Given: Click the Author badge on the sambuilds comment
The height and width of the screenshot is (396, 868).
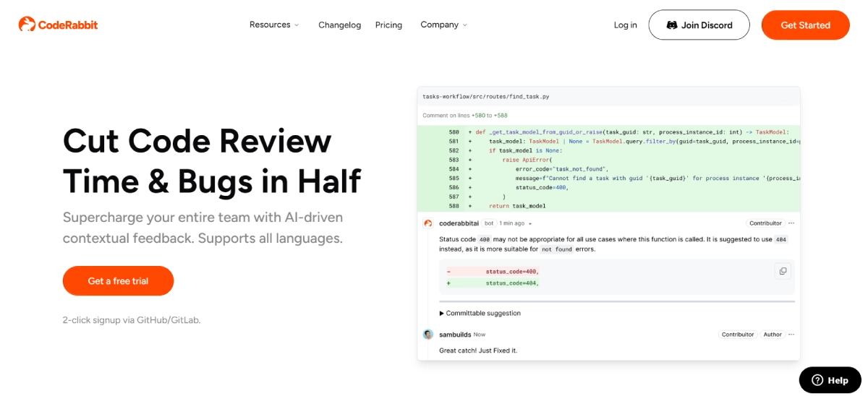Looking at the screenshot, I should point(772,335).
